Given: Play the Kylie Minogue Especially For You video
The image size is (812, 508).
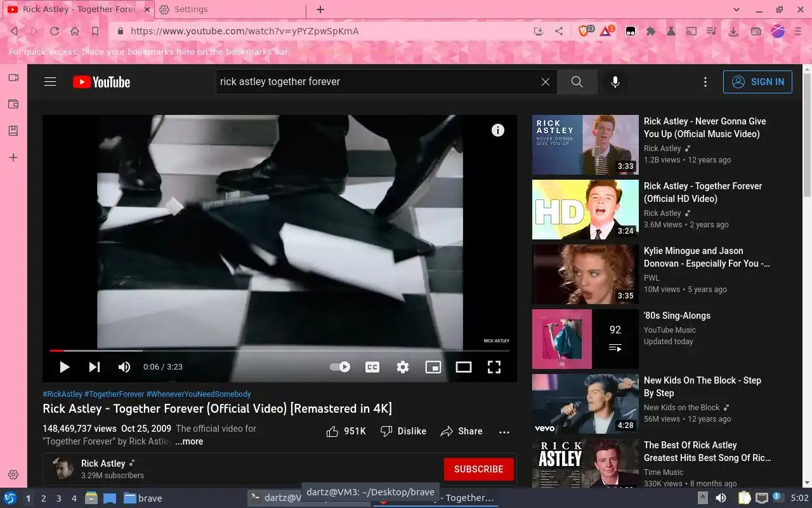Looking at the screenshot, I should pos(586,274).
